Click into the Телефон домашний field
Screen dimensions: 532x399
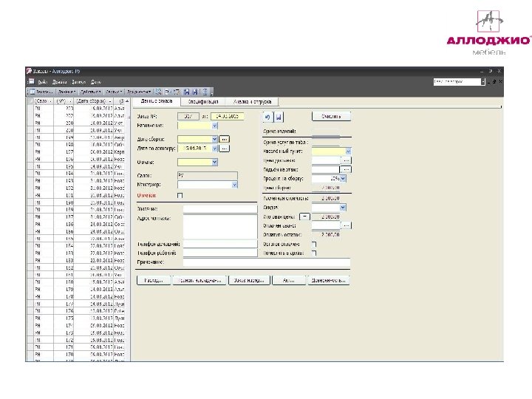coord(220,244)
